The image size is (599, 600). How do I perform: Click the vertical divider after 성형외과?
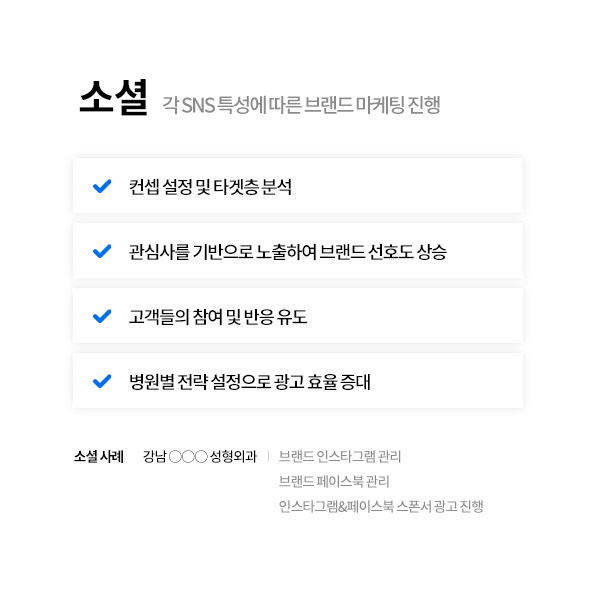pos(268,457)
